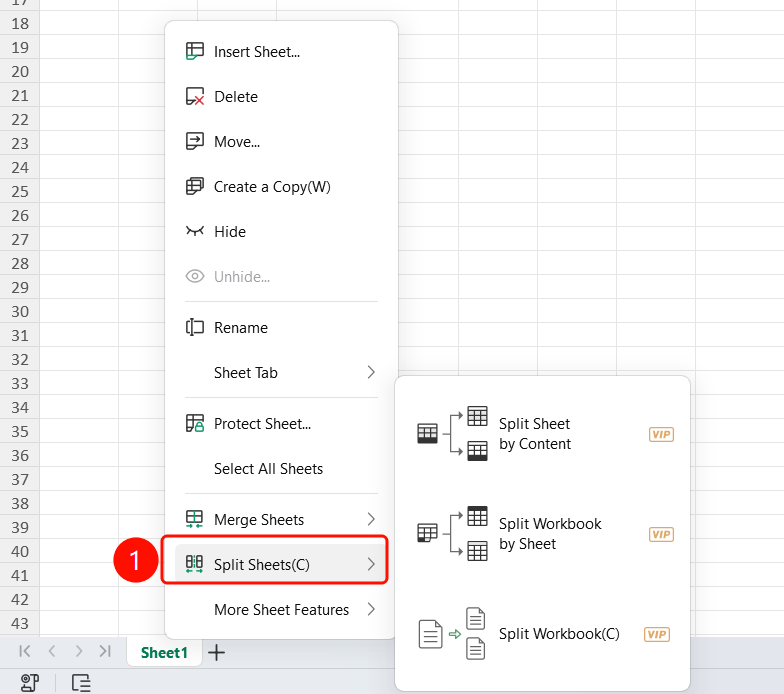Click the VIP badge beside Split Sheet by Content
784x694 pixels.
coord(661,434)
